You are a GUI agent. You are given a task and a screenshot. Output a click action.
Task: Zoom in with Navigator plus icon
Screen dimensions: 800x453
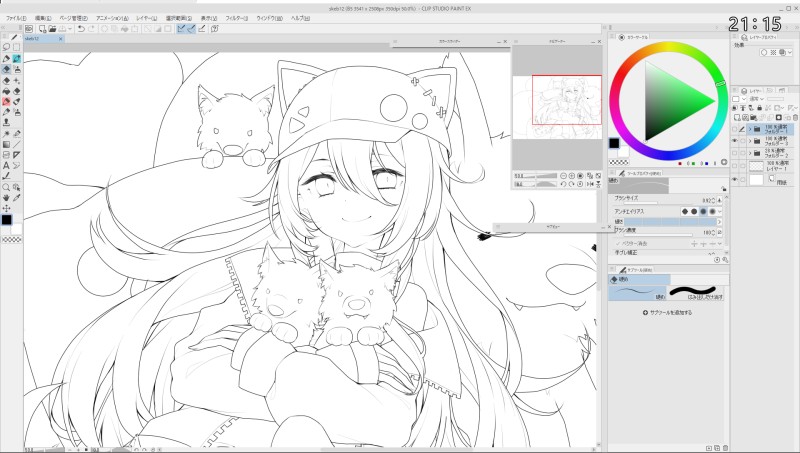(572, 176)
